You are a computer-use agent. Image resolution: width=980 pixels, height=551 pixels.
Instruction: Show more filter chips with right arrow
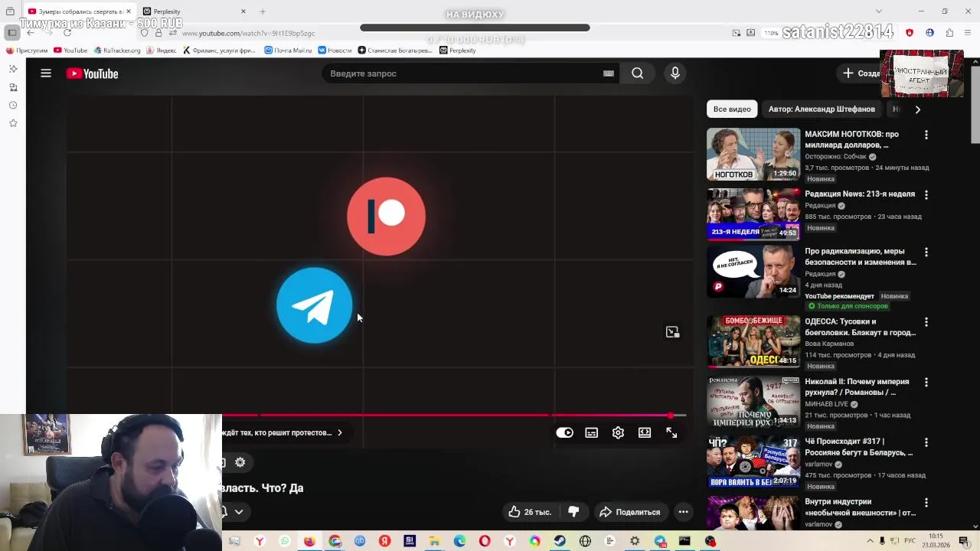tap(917, 109)
